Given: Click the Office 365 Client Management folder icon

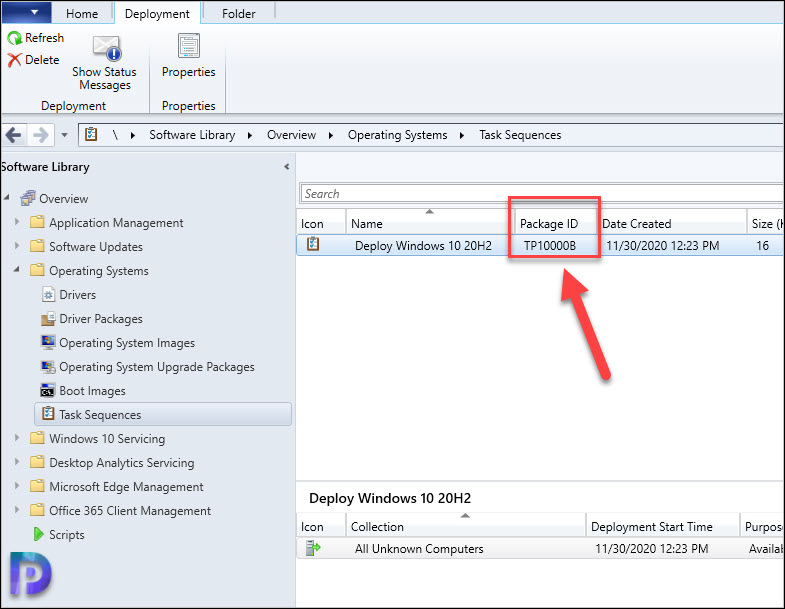Looking at the screenshot, I should (37, 510).
